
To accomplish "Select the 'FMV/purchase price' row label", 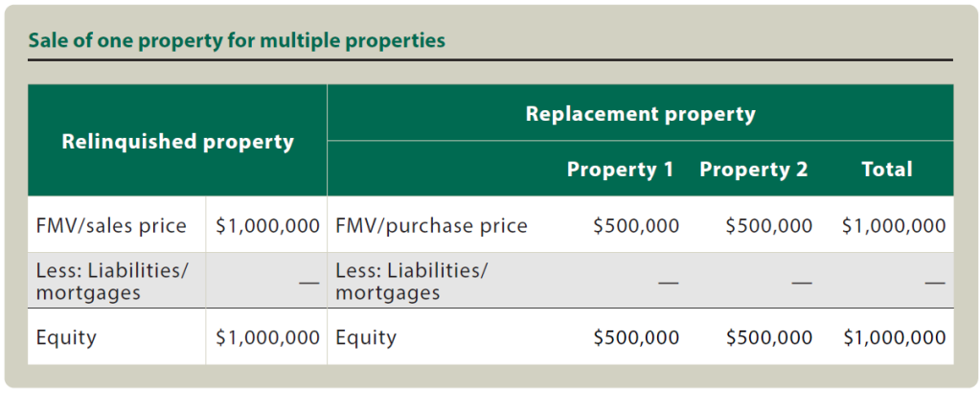I will pos(431,226).
